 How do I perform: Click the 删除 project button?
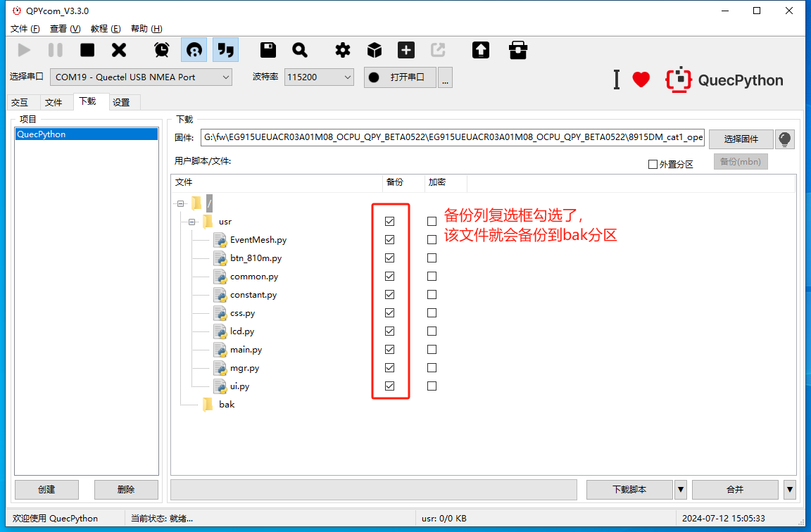[126, 490]
